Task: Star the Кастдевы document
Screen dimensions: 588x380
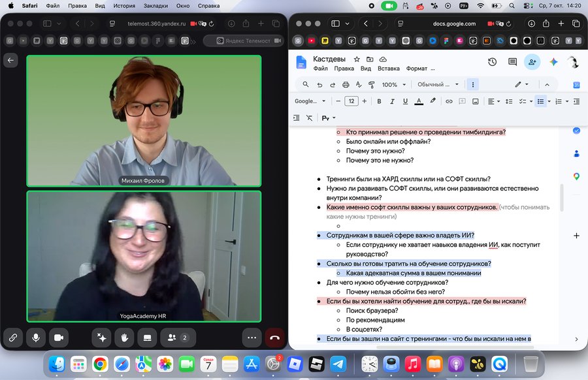Action: tap(357, 59)
